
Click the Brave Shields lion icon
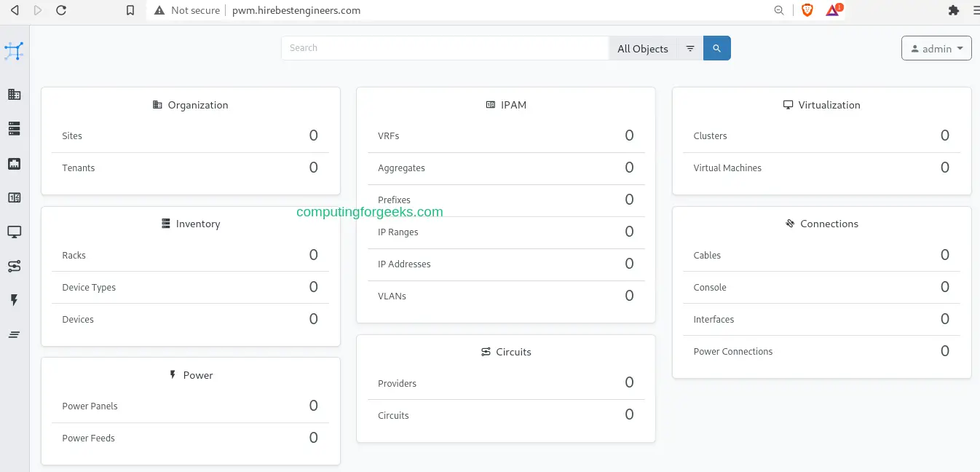(x=807, y=10)
